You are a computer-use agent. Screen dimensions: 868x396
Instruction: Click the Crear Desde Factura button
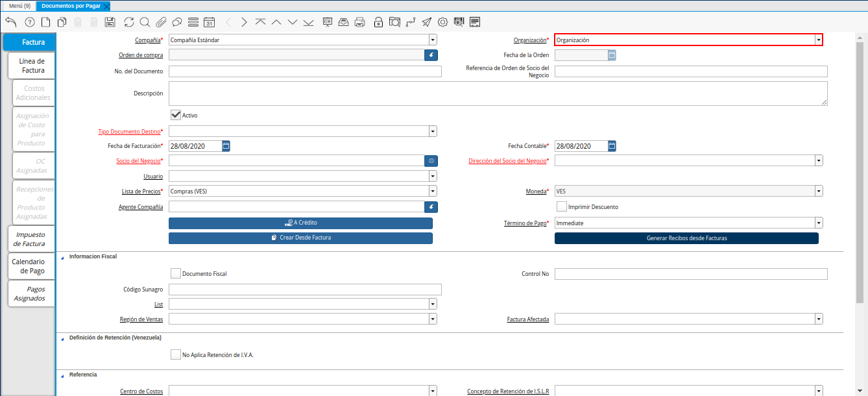[300, 238]
